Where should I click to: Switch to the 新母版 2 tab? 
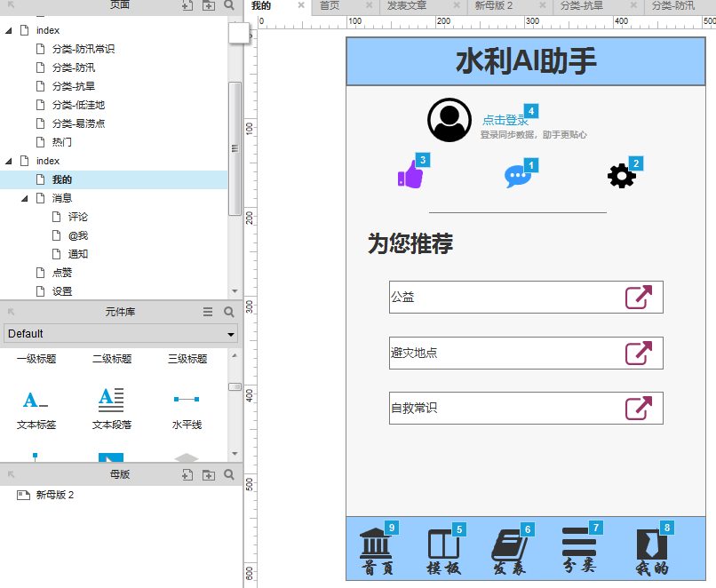(x=494, y=5)
